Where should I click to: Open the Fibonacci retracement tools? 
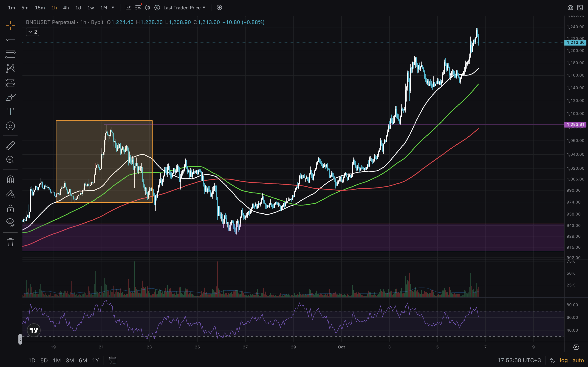(10, 54)
